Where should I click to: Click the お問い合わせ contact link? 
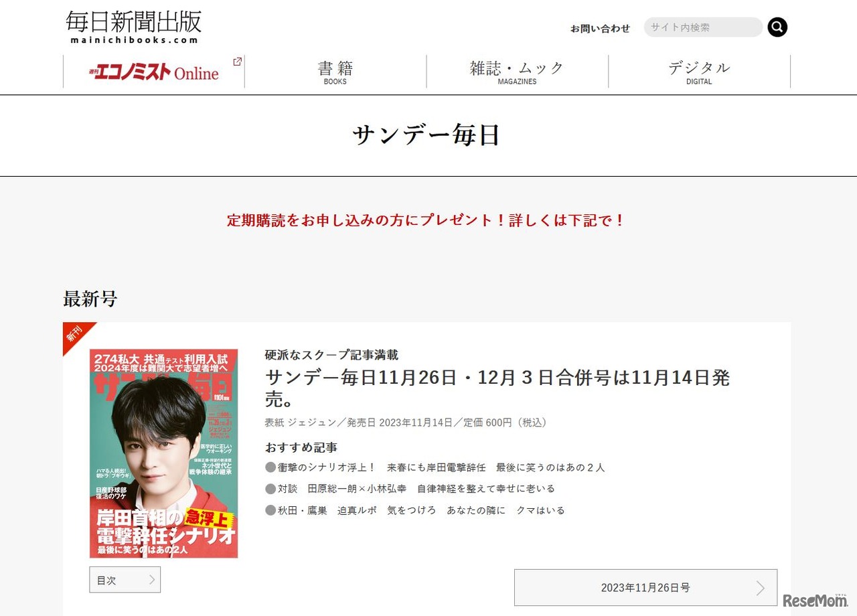point(600,28)
